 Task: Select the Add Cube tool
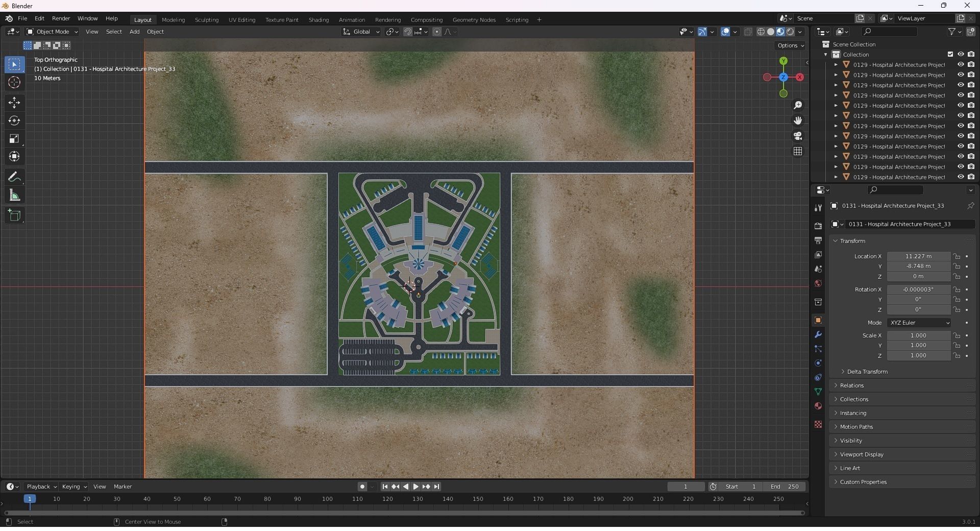14,215
